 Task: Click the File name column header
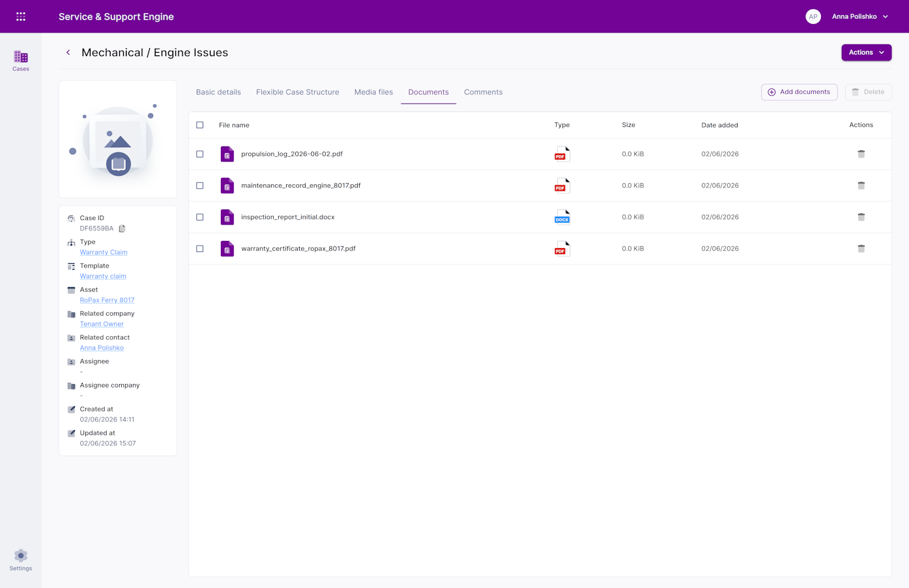coord(234,125)
